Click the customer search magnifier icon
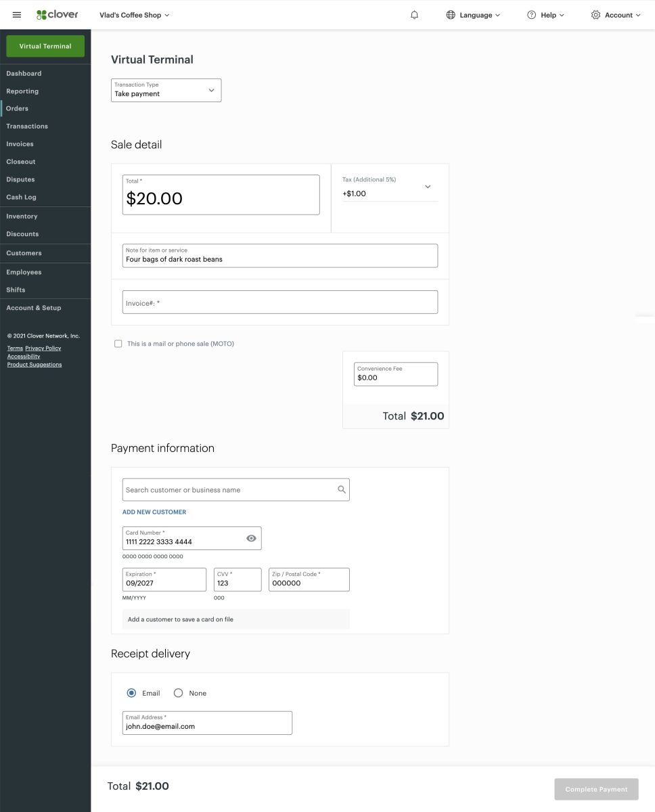655x812 pixels. point(342,490)
